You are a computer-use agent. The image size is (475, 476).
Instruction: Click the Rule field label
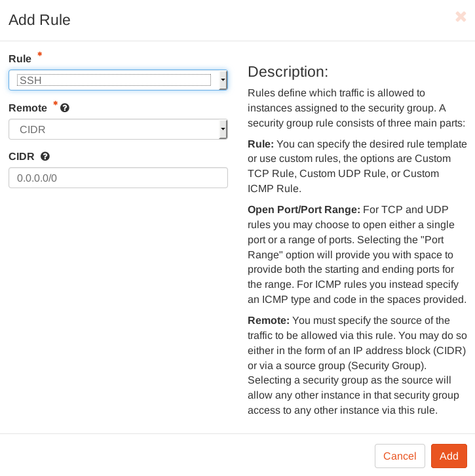click(x=20, y=59)
